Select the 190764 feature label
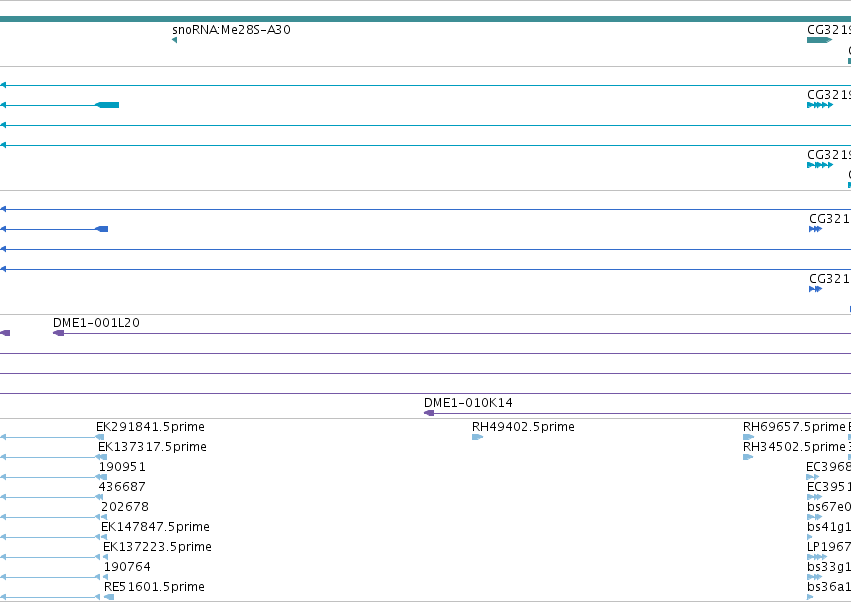851x602 pixels. click(127, 567)
